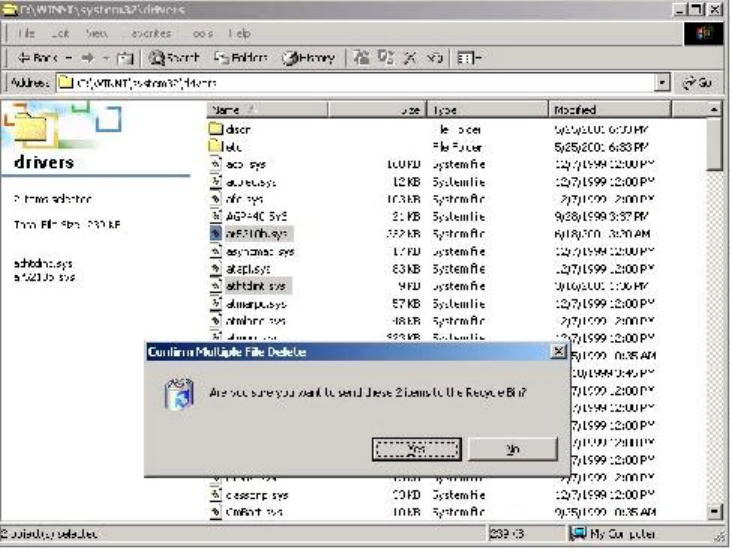
Task: Click the "2 object(s) selected" status text
Action: coord(49,534)
